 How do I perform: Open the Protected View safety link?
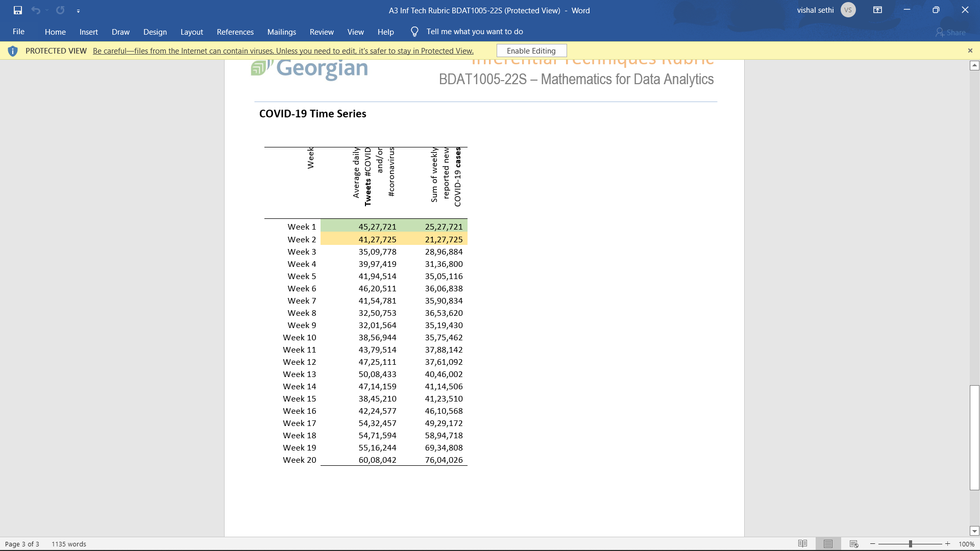283,51
